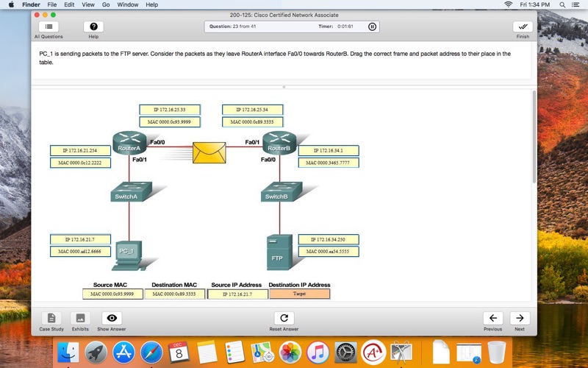Click the Wi-Fi status icon

coord(508,4)
